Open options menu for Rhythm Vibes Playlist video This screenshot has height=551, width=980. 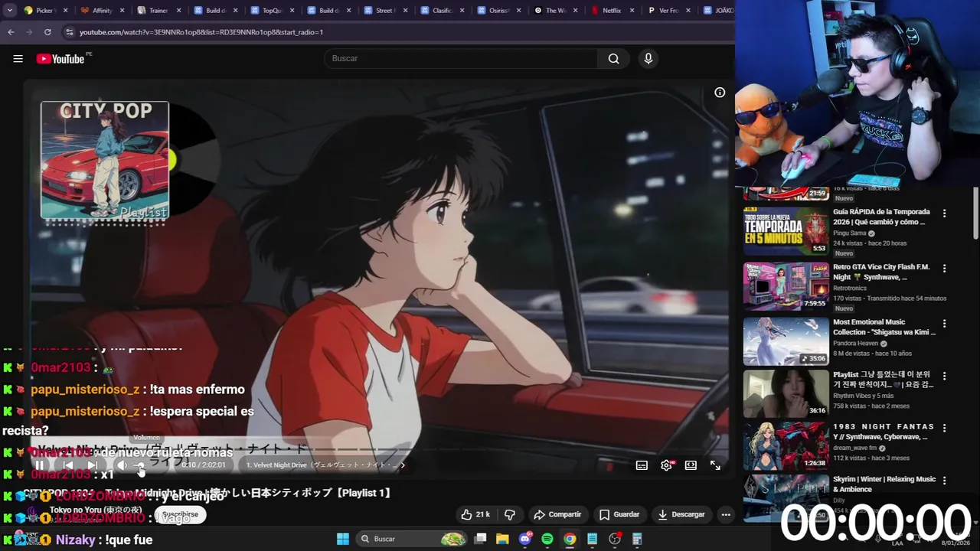[944, 376]
